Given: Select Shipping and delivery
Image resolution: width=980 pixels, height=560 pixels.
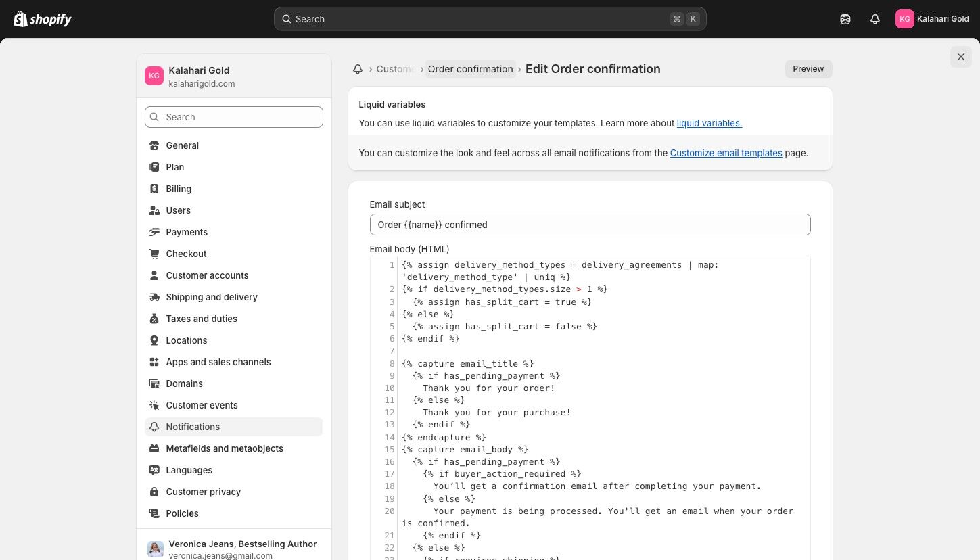Looking at the screenshot, I should pos(234,297).
